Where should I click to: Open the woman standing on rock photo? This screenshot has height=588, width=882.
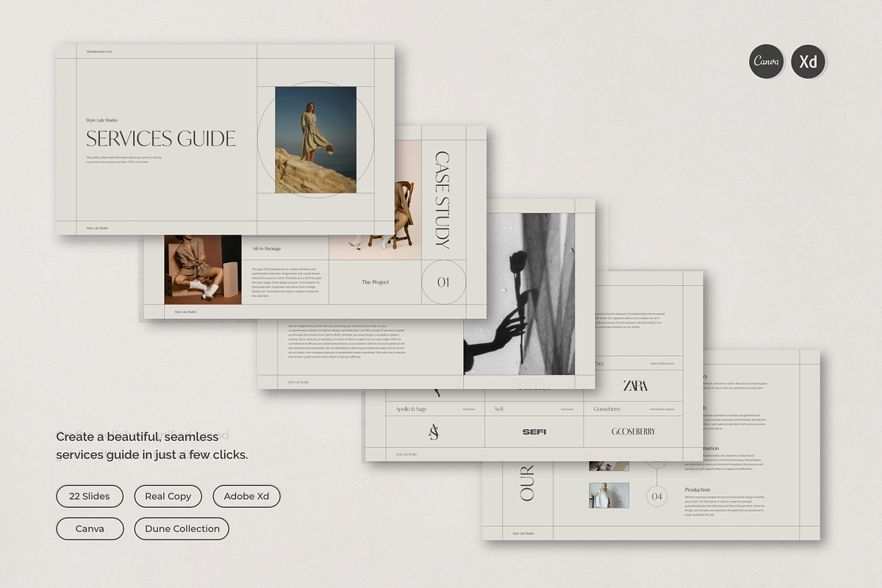pyautogui.click(x=315, y=140)
